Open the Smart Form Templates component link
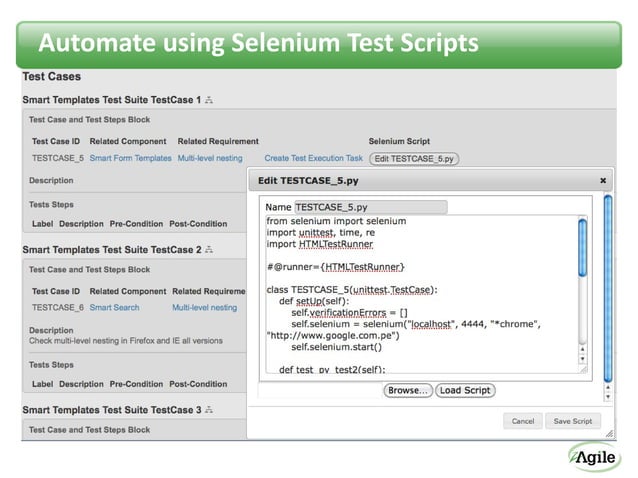This screenshot has height=478, width=638. (x=130, y=158)
